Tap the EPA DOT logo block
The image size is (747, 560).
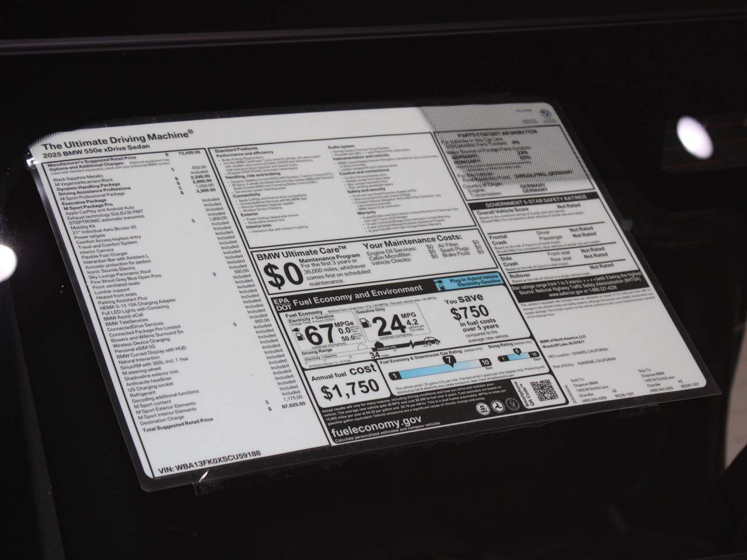pyautogui.click(x=282, y=305)
